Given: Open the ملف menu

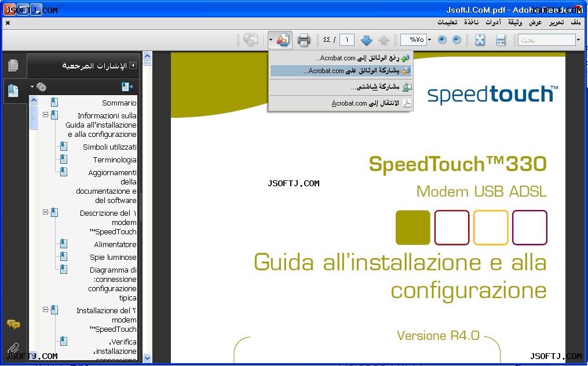Looking at the screenshot, I should coord(576,23).
